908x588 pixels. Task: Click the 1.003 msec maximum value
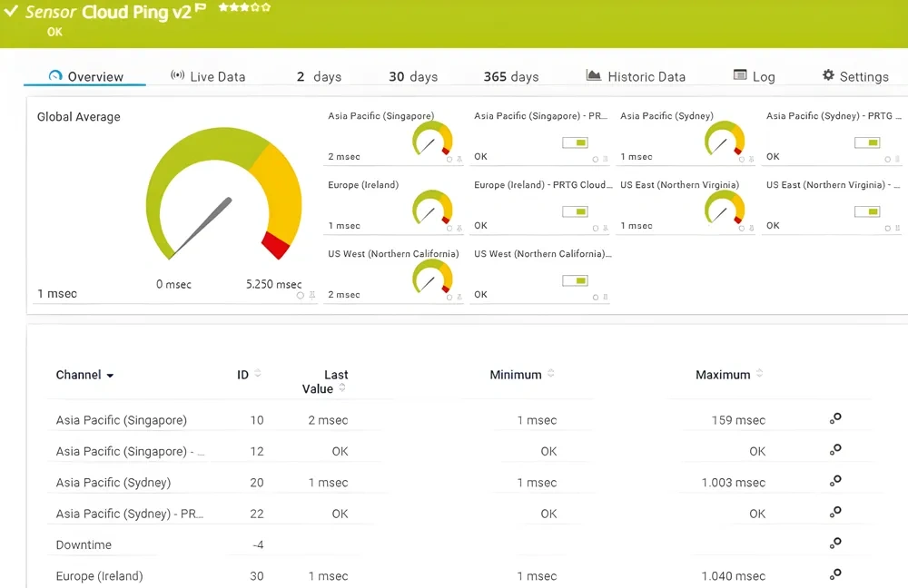(733, 483)
